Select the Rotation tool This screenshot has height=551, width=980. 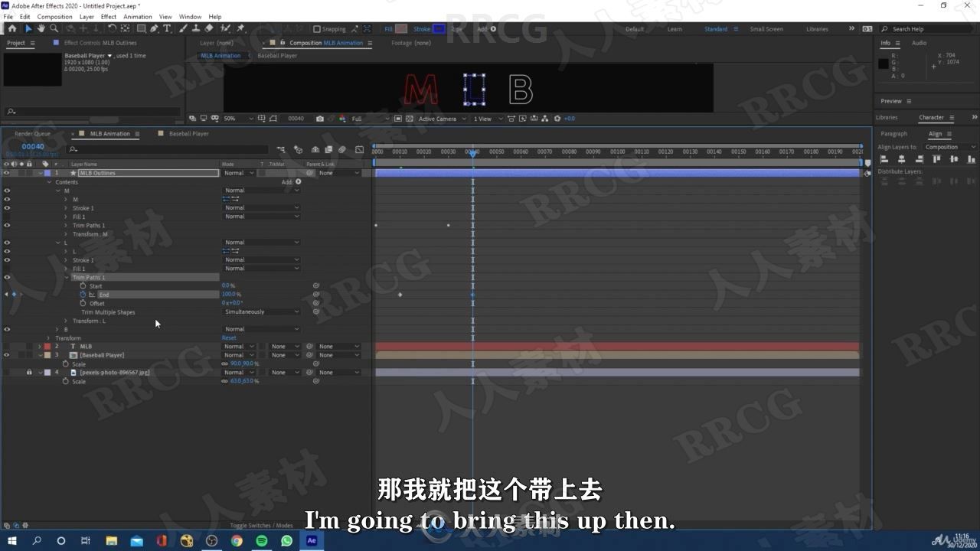pos(112,28)
